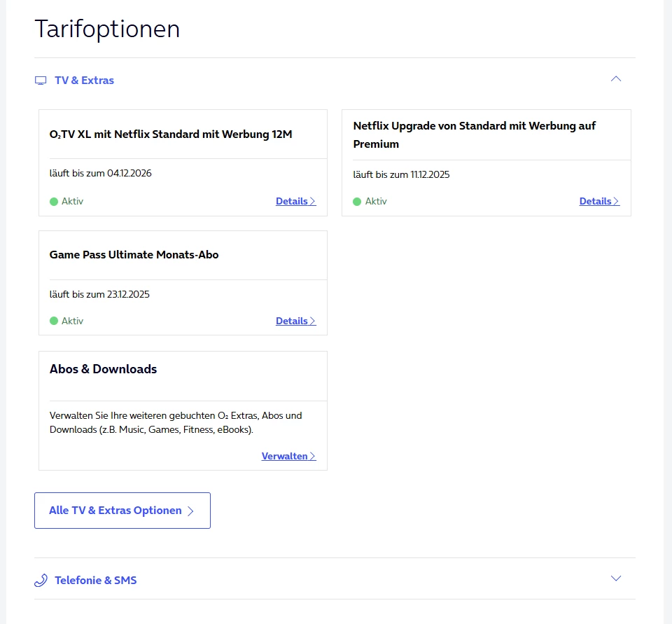
Task: Open Details for Netflix Upgrade to Premium
Action: click(x=599, y=202)
